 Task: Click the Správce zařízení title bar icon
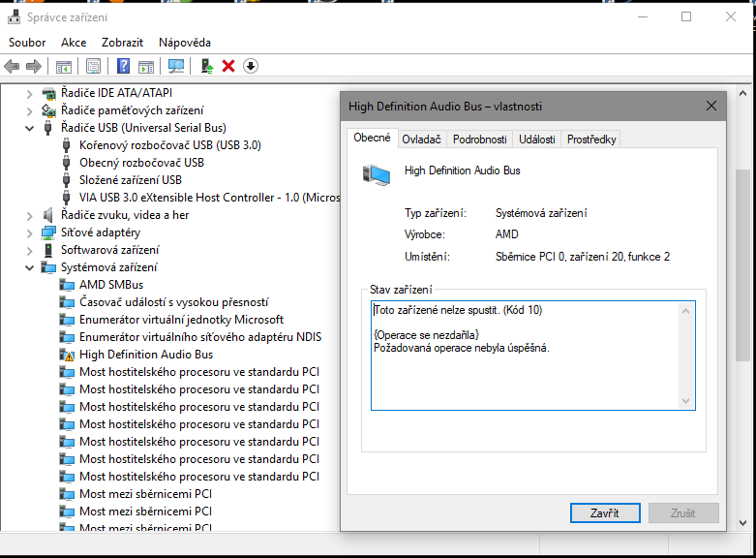coord(14,17)
